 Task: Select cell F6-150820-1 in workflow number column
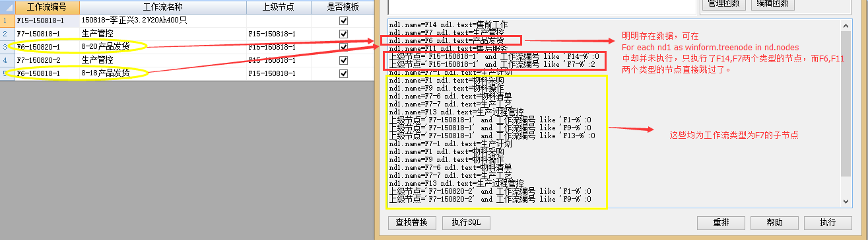tap(47, 47)
